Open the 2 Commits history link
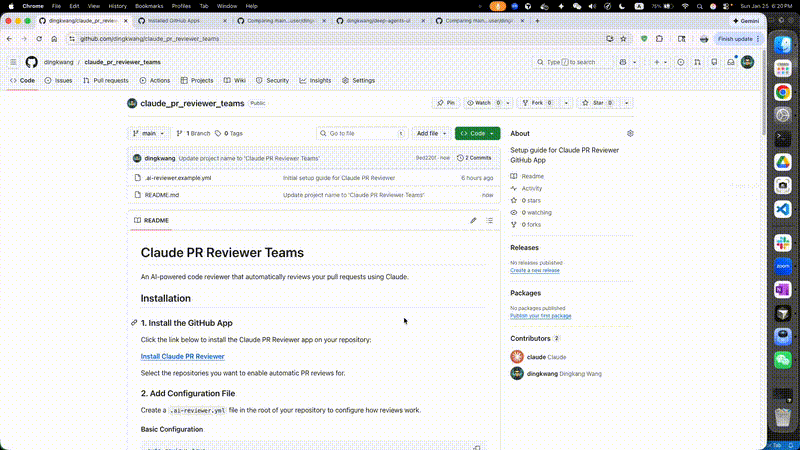 474,158
